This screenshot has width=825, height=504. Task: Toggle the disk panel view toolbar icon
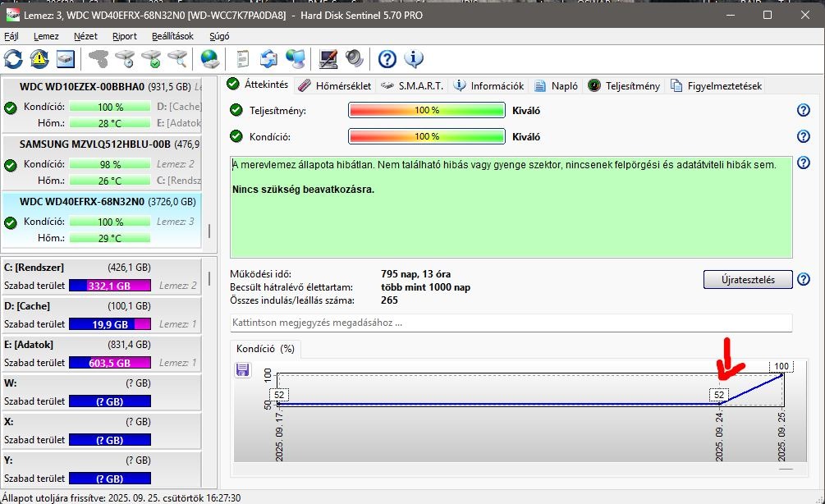click(x=66, y=59)
